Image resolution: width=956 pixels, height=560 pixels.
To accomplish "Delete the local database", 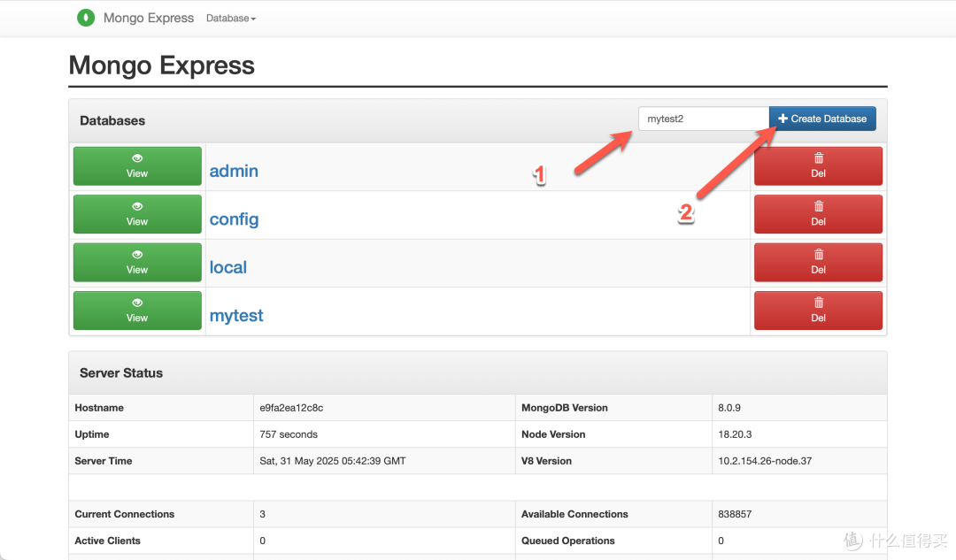I will click(x=818, y=262).
